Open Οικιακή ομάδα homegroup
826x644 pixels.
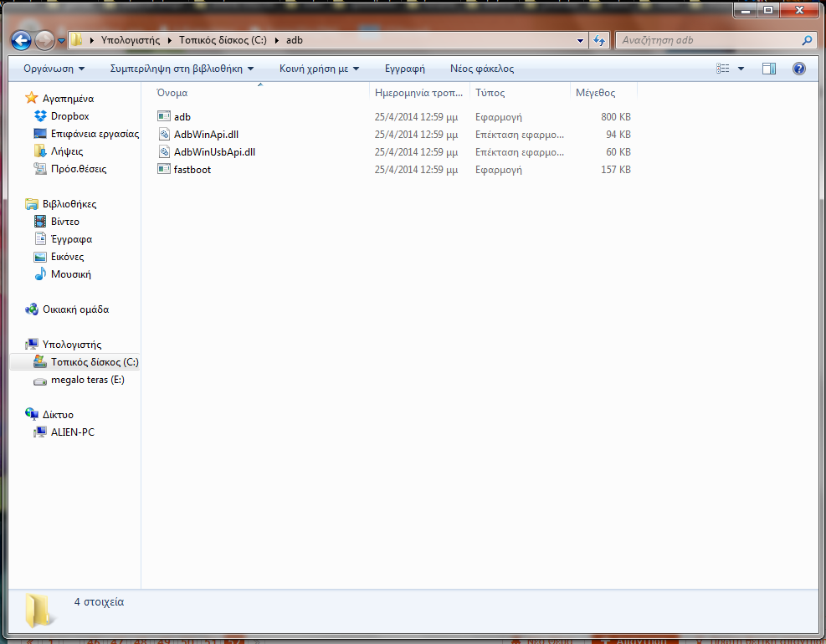(76, 309)
